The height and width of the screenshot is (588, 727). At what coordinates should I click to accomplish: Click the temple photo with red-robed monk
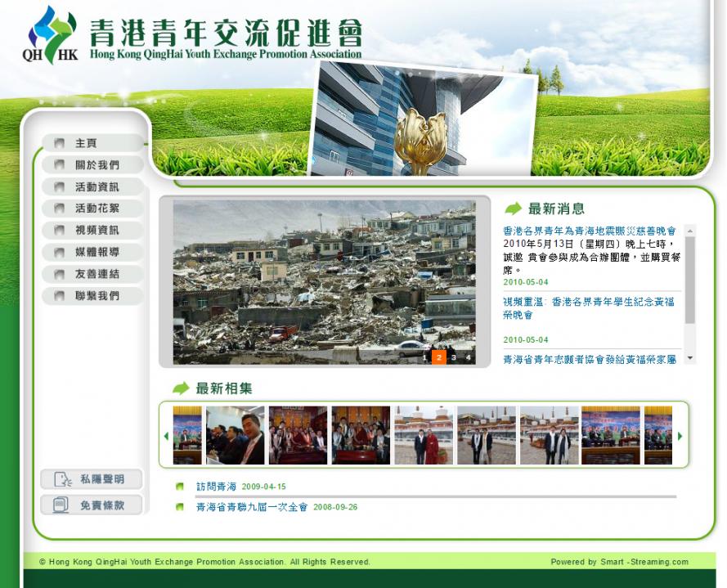coord(423,435)
